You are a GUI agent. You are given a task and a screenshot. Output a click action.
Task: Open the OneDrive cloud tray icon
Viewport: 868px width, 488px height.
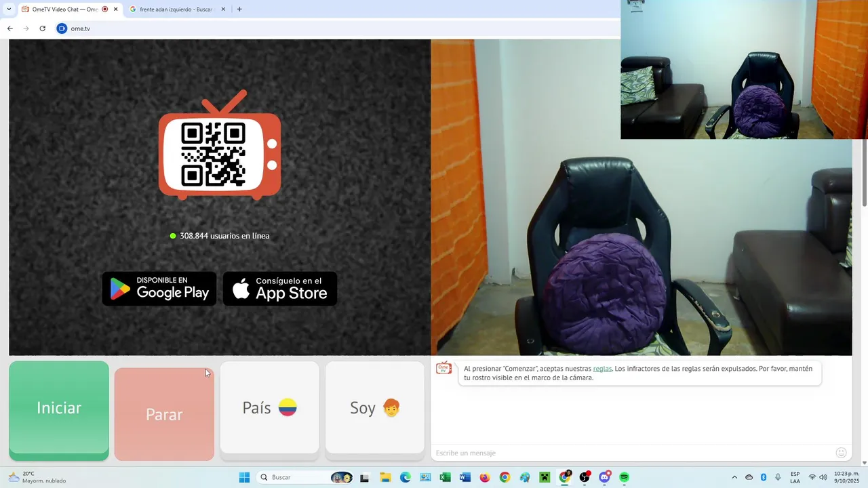click(749, 477)
